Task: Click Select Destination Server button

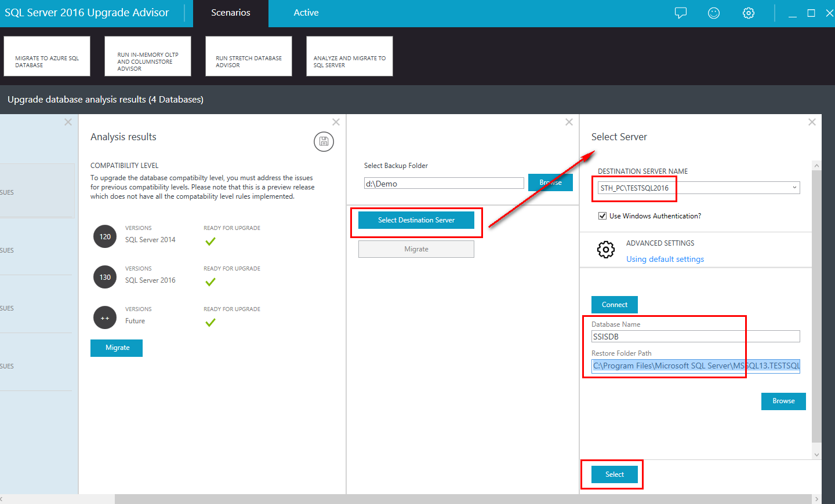Action: point(416,220)
